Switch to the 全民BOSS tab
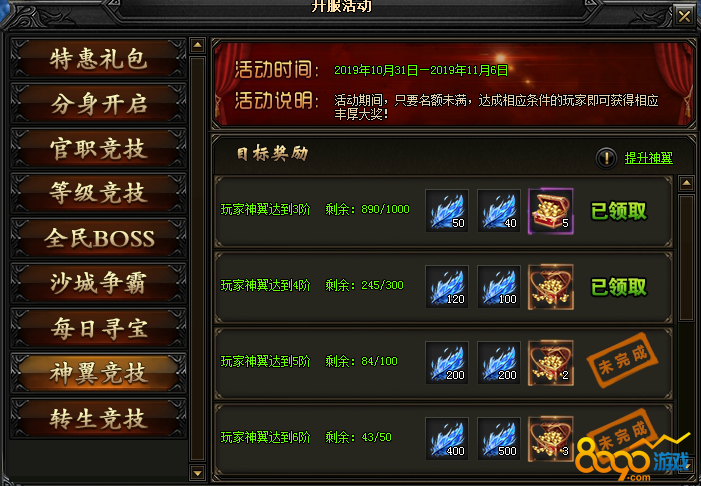The width and height of the screenshot is (701, 486). tap(98, 238)
